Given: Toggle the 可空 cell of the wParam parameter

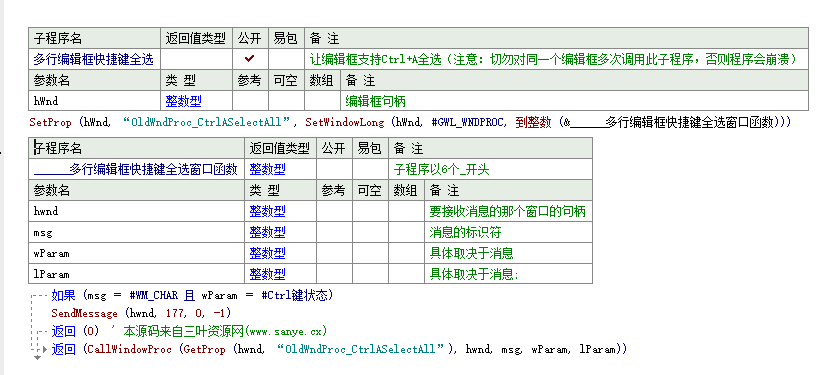Looking at the screenshot, I should tap(370, 253).
